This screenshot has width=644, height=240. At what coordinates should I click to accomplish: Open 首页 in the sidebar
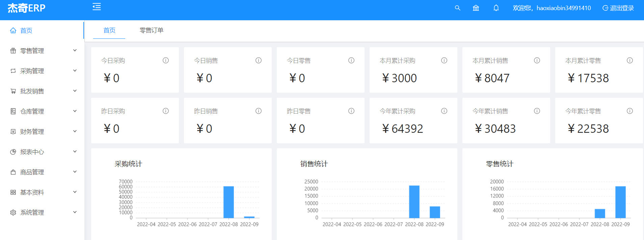coord(26,31)
